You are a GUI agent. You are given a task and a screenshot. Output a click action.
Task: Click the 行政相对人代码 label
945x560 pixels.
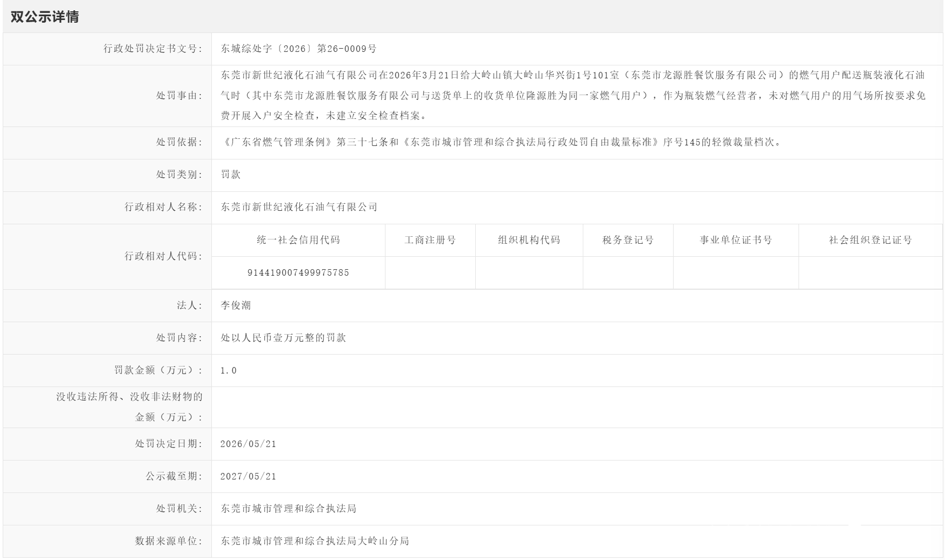pyautogui.click(x=164, y=256)
